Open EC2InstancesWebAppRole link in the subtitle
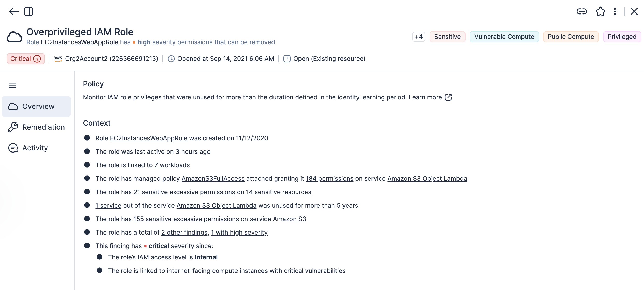644x290 pixels. [x=80, y=42]
